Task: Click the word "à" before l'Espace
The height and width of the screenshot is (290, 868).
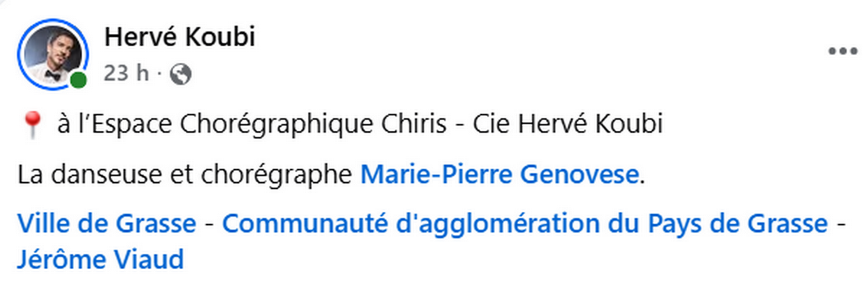Action: (64, 125)
